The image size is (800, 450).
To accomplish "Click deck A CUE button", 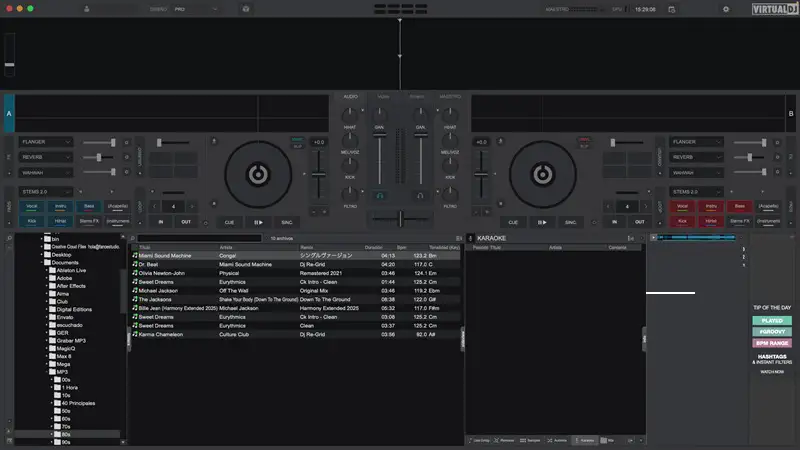I will 230,222.
